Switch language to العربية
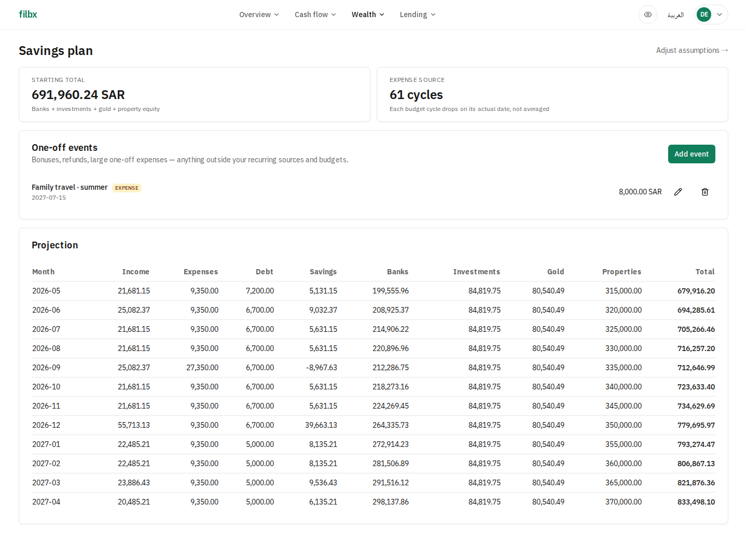The image size is (747, 560). (x=675, y=15)
